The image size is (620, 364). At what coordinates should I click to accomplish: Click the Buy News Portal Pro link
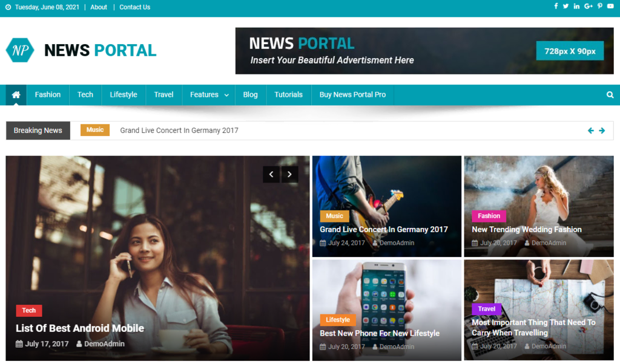(352, 95)
